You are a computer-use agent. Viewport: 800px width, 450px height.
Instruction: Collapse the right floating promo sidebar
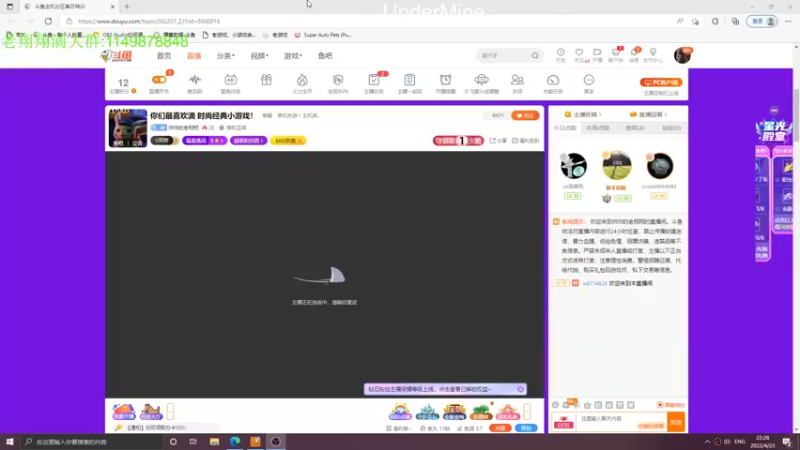[774, 110]
